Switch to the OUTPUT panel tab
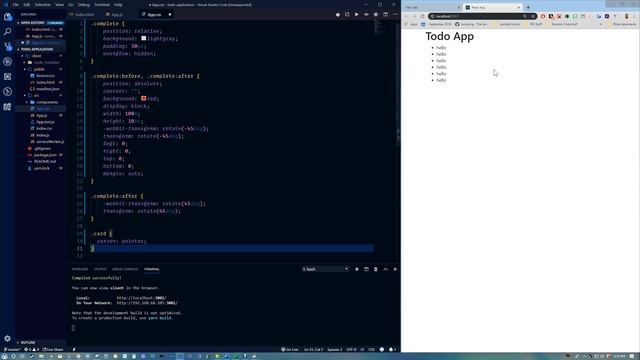The image size is (640, 360). click(x=100, y=269)
